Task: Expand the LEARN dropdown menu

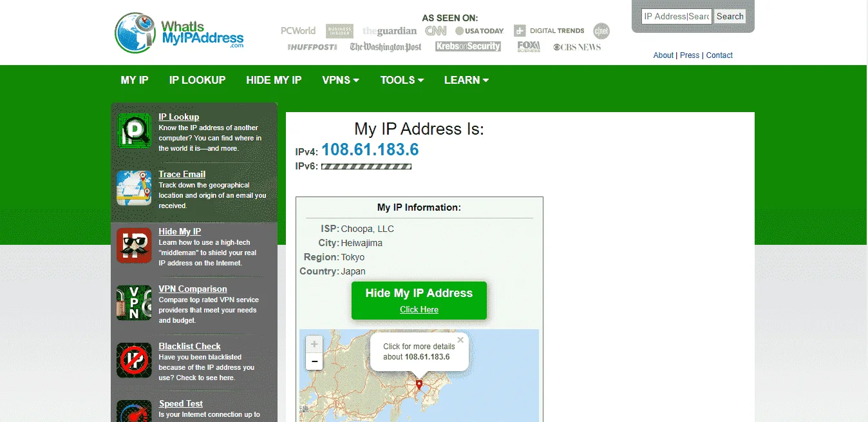Action: [466, 80]
